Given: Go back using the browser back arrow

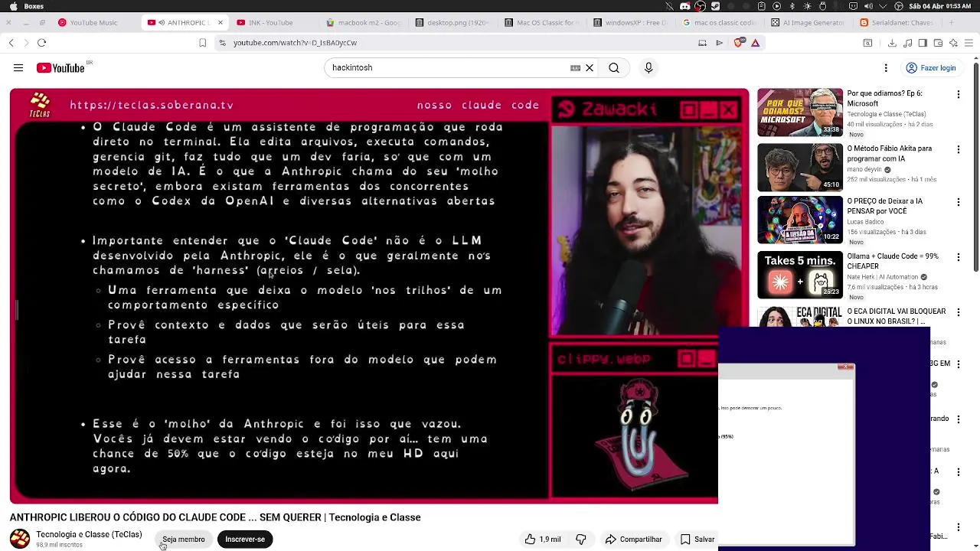Looking at the screenshot, I should click(11, 43).
